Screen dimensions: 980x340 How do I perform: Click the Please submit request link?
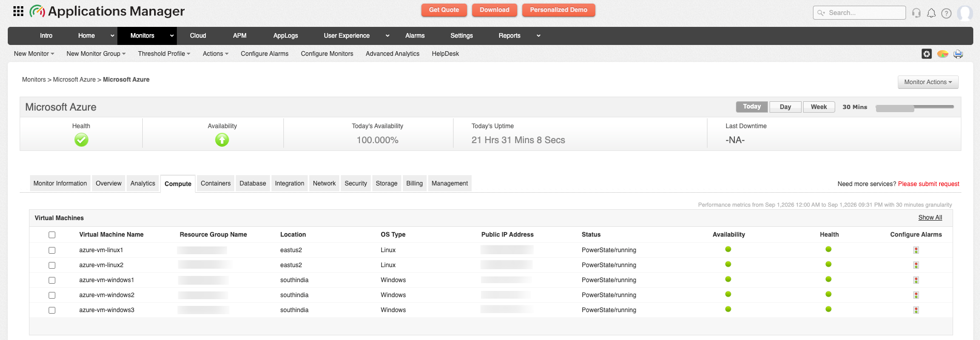click(x=928, y=184)
